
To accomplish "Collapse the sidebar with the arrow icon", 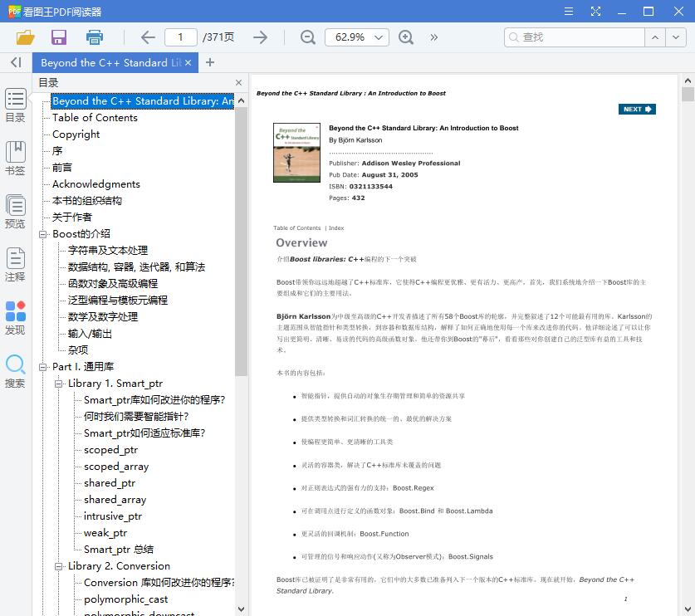I will 16,62.
